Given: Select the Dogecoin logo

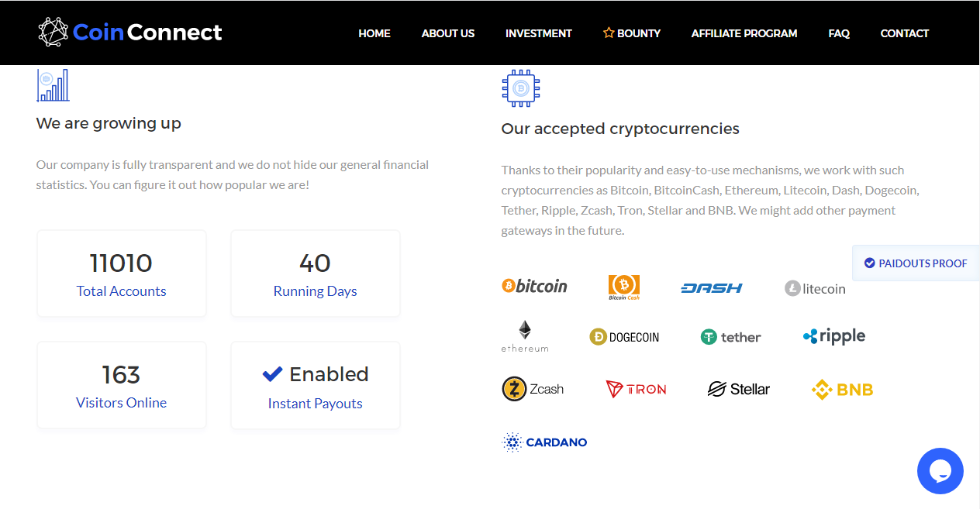Looking at the screenshot, I should pyautogui.click(x=624, y=337).
